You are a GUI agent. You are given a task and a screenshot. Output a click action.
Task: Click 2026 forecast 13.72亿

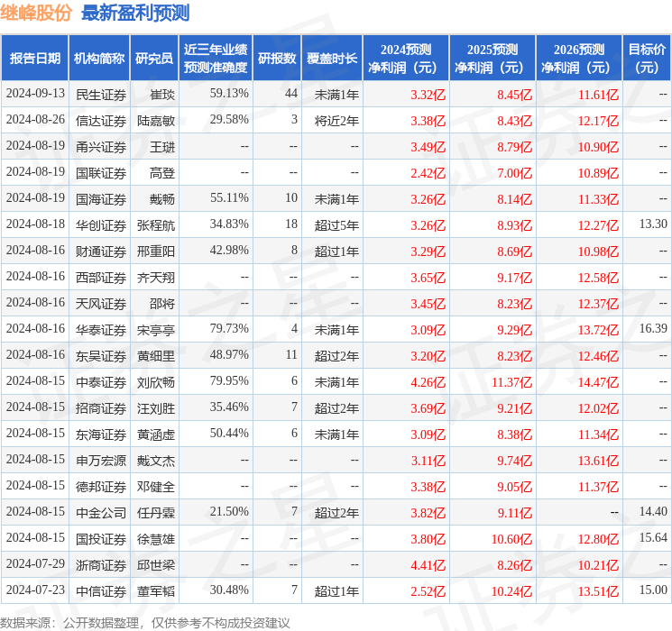pos(599,329)
